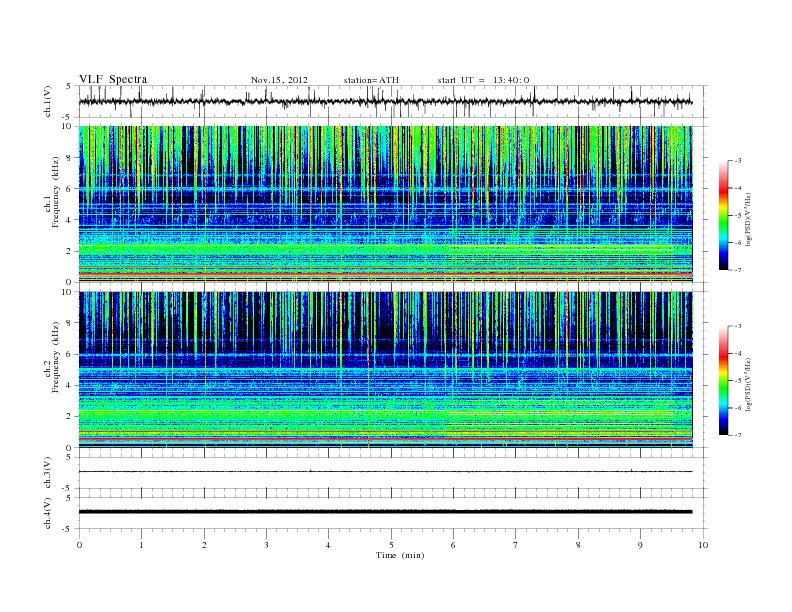Click time axis tick label "1"
The width and height of the screenshot is (792, 612).
click(x=142, y=545)
